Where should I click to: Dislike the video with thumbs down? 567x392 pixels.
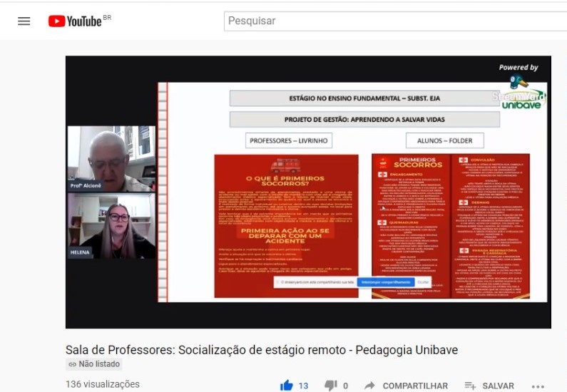pyautogui.click(x=330, y=386)
